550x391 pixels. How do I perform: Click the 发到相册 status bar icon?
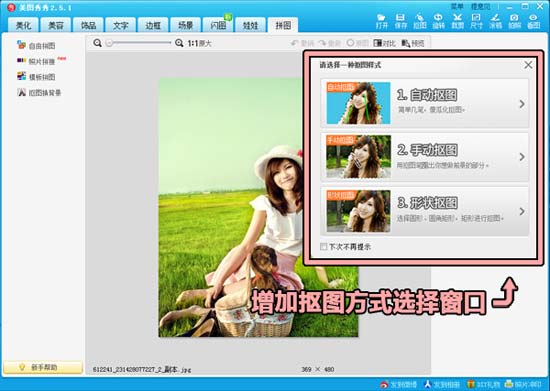tap(442, 385)
